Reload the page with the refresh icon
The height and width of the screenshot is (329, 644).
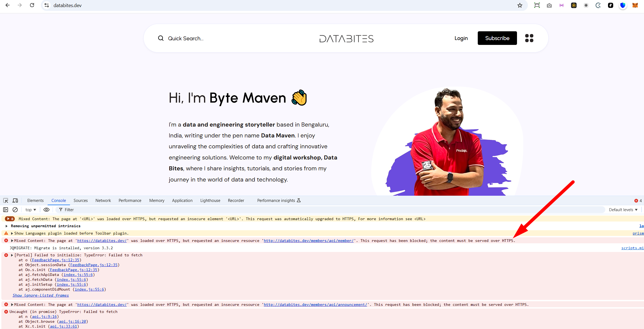click(x=32, y=5)
